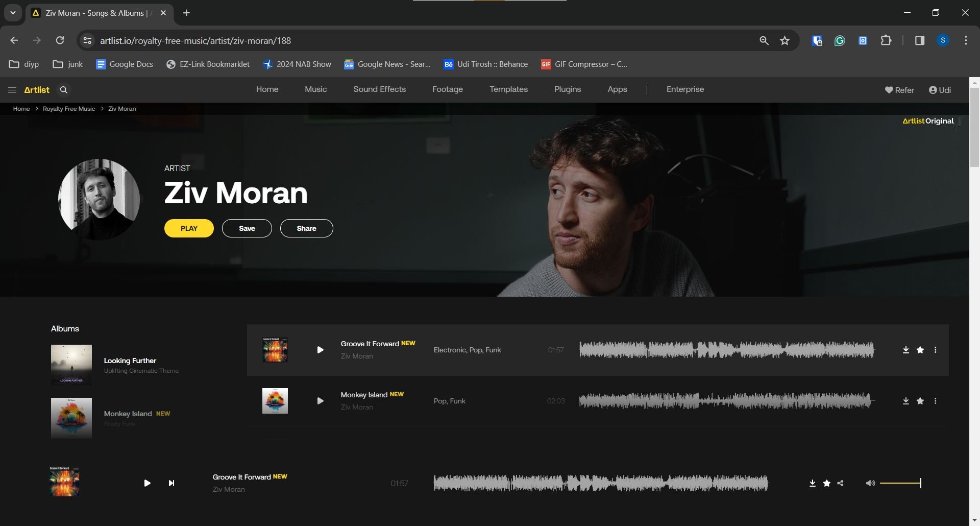Bookmark this page with star icon
This screenshot has height=526, width=980.
click(x=785, y=40)
